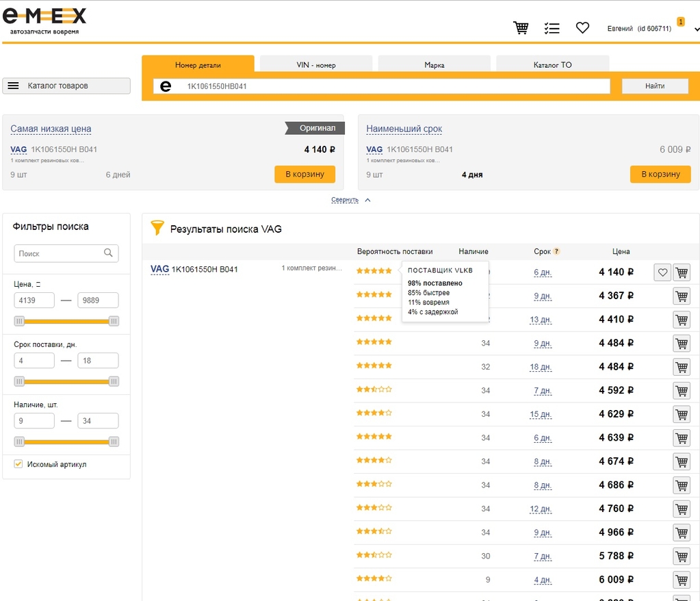Collapse the offers with Свернуть

point(345,200)
